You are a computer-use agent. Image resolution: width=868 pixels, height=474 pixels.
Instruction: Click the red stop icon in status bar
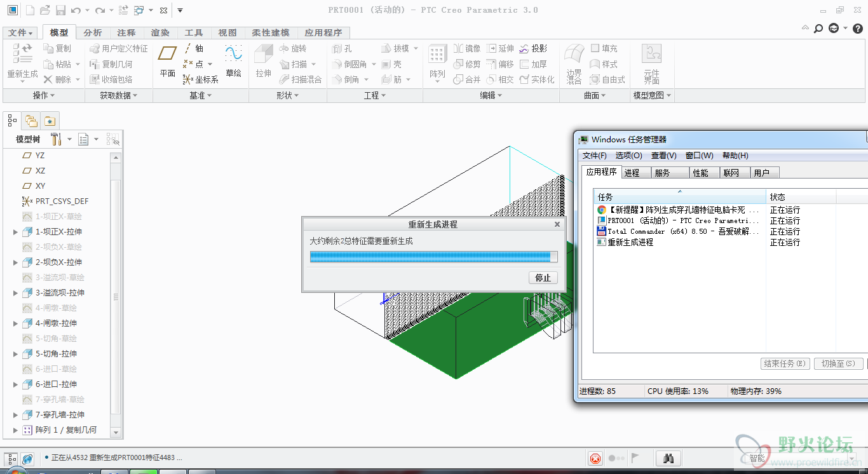point(595,458)
